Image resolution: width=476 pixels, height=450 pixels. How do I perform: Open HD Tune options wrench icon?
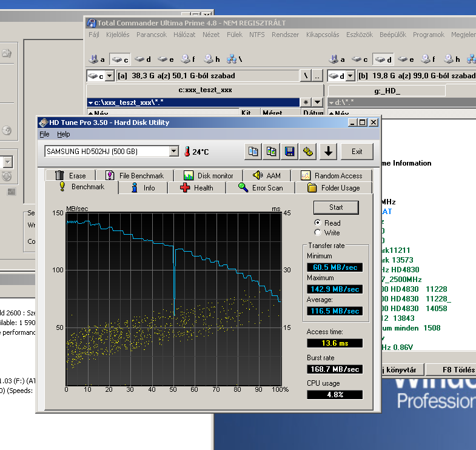tap(308, 151)
